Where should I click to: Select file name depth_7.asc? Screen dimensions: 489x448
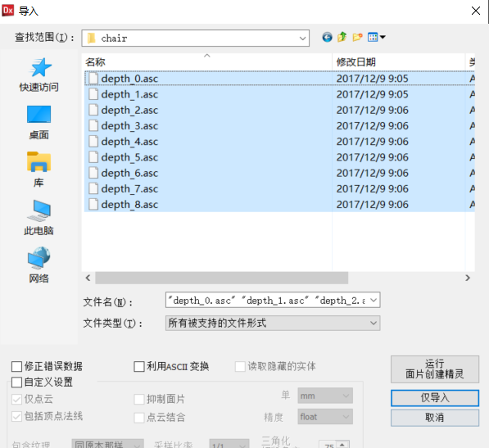(129, 188)
